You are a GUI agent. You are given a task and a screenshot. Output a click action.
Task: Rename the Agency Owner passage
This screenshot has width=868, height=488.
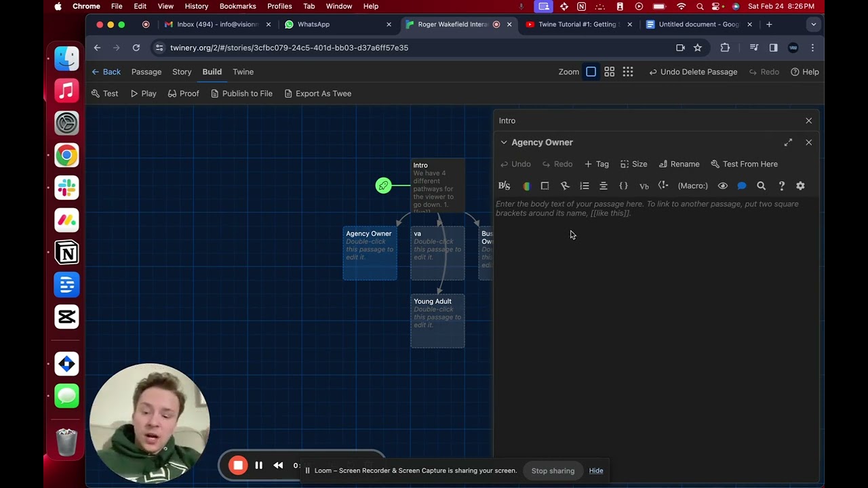[x=679, y=164]
